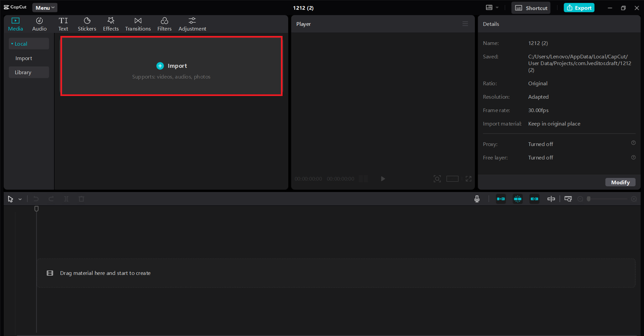Click the microphone Record voiceover icon
644x336 pixels.
coord(477,199)
